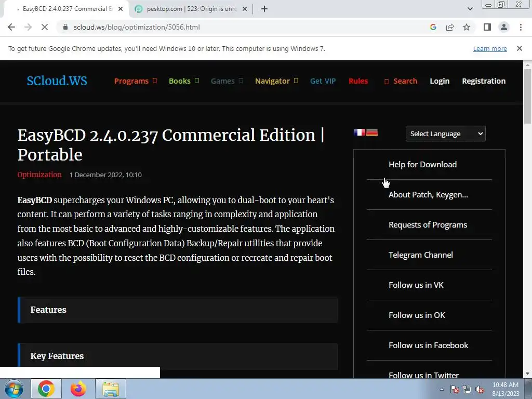Open the browser side panel icon

(487, 27)
